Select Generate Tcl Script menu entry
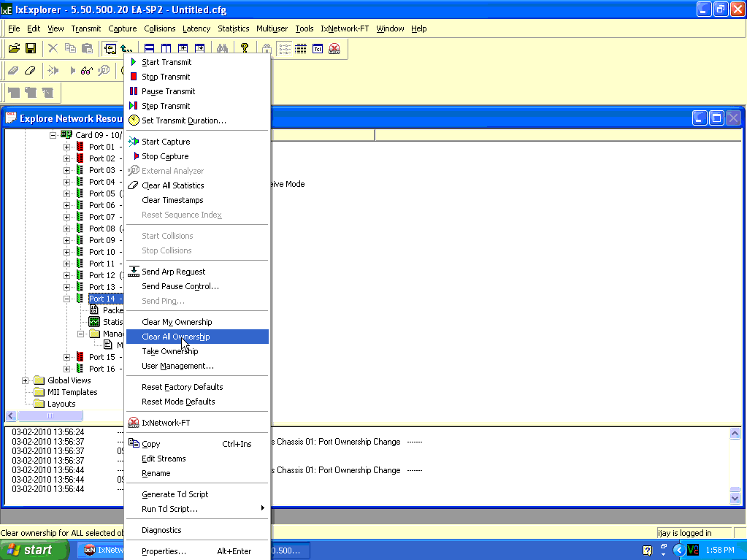This screenshot has width=747, height=560. coord(198,494)
